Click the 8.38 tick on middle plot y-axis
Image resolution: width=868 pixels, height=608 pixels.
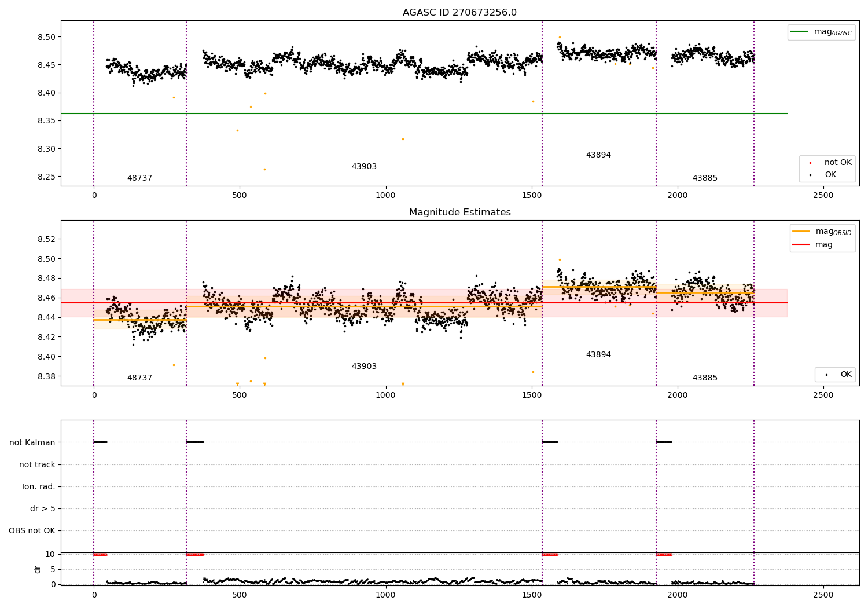(46, 376)
